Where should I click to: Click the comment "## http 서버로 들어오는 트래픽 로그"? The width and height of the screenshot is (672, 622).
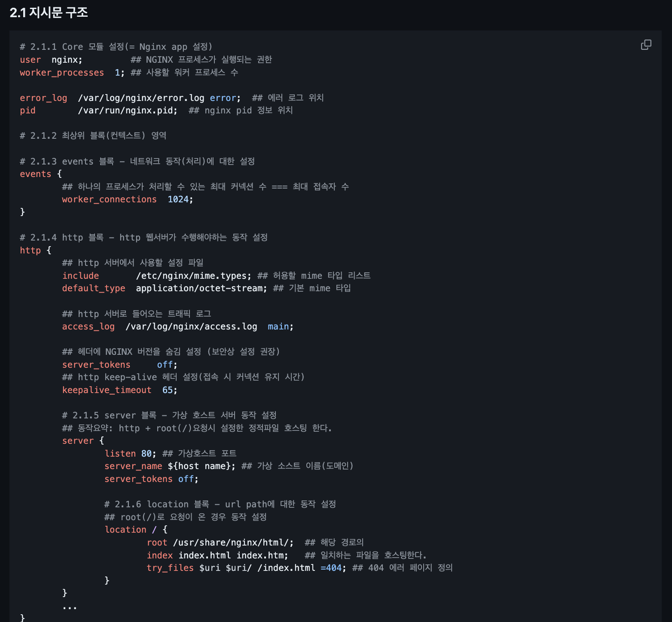tap(137, 314)
